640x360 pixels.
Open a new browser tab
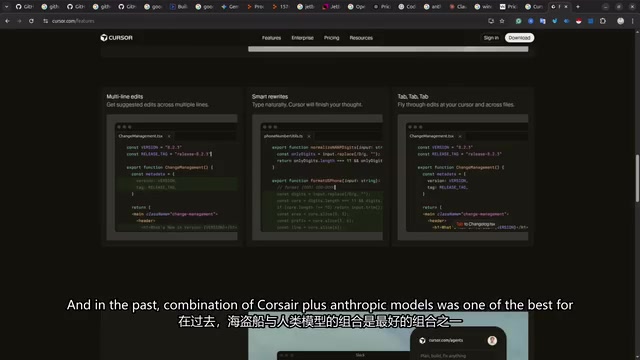click(x=578, y=7)
